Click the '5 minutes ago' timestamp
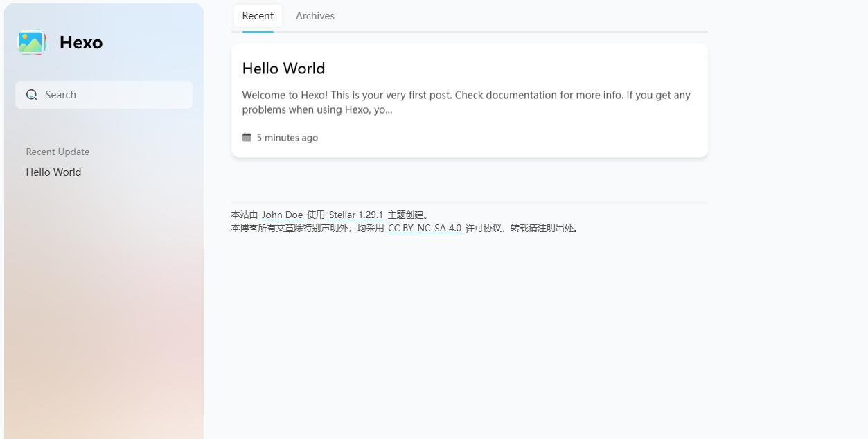 tap(287, 138)
